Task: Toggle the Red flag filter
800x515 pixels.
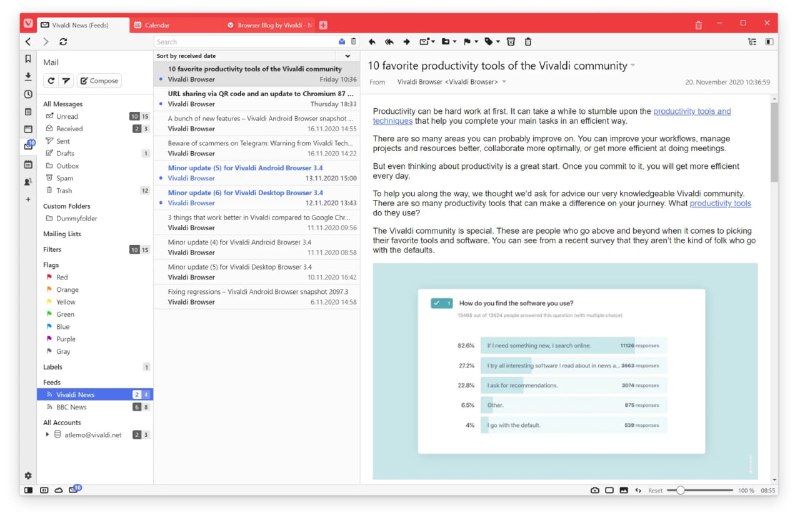Action: click(62, 277)
